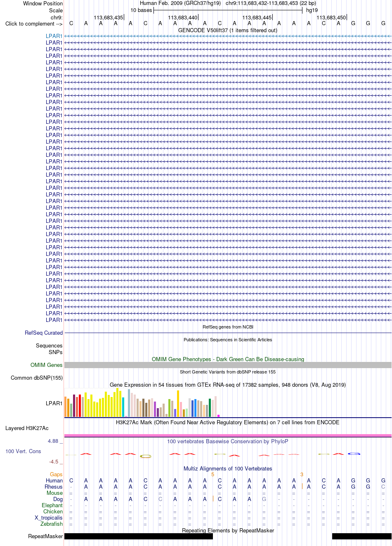Viewport: 392px width, 546px height.
Task: Click the bottom-most LPAR1 transcript label in GENCODE
Action: pos(54,320)
